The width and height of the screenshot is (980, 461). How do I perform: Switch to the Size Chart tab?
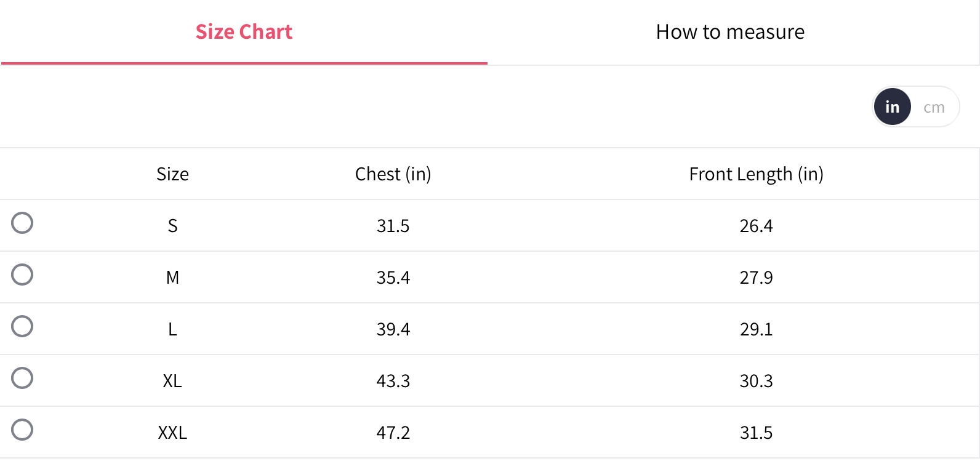pos(244,32)
